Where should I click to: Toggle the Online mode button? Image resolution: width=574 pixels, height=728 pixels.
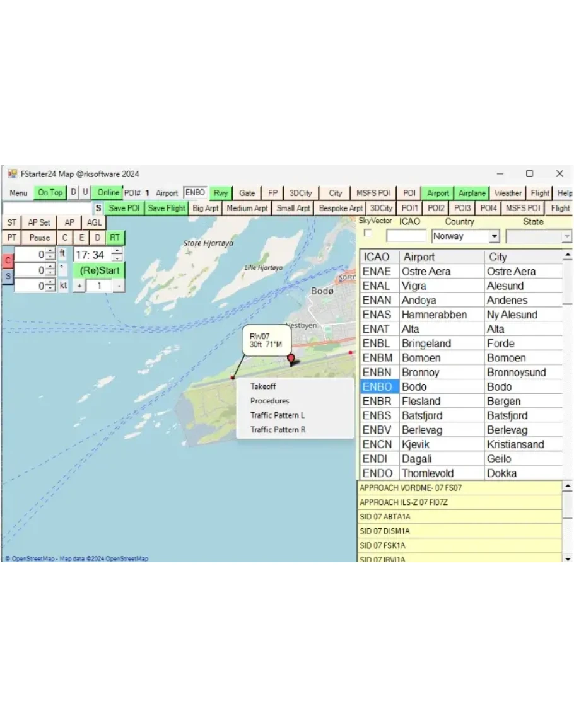click(108, 193)
